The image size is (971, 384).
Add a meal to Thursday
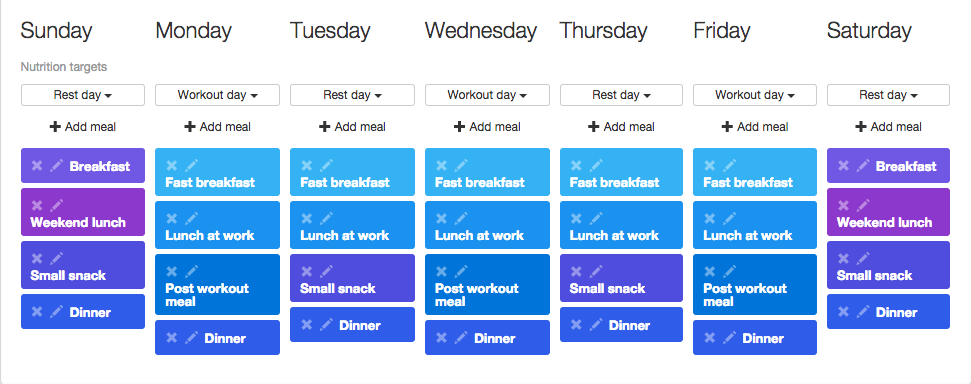pos(622,127)
